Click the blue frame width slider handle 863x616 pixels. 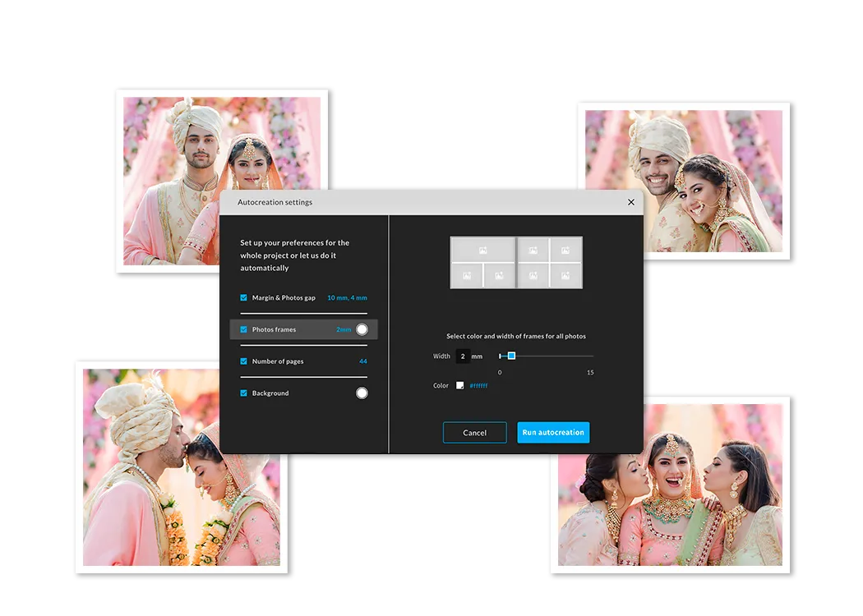pyautogui.click(x=511, y=356)
